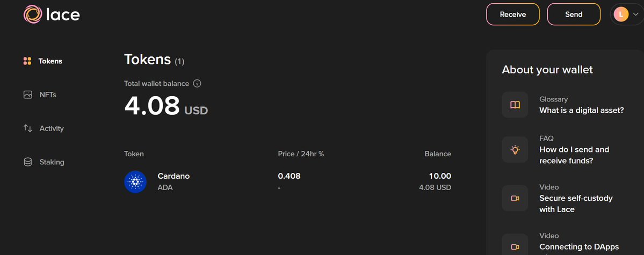Click the Receive button
This screenshot has height=255, width=644.
pyautogui.click(x=513, y=14)
